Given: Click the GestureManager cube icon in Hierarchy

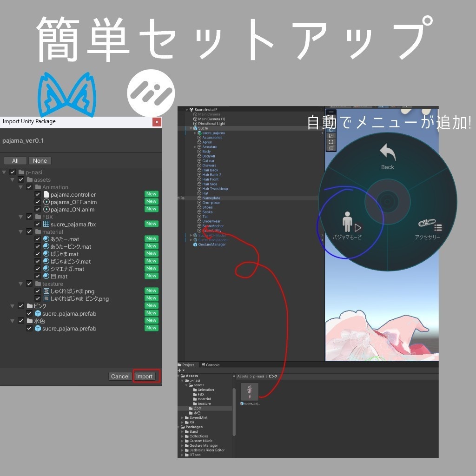Looking at the screenshot, I should click(x=195, y=245).
